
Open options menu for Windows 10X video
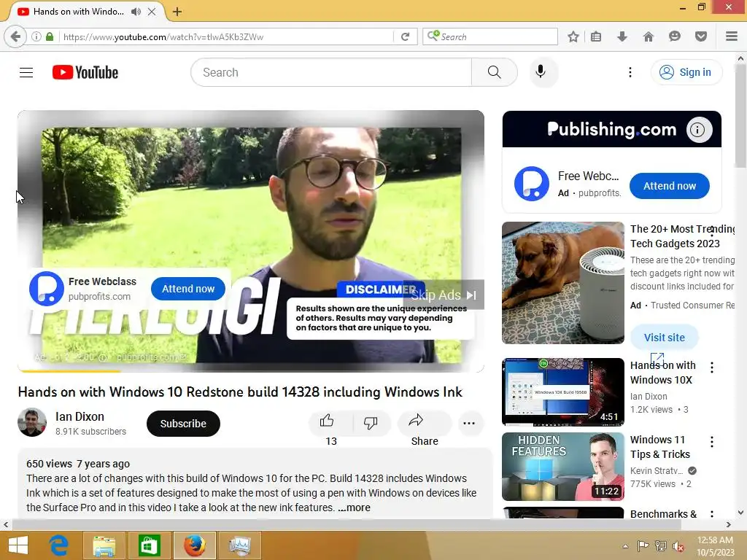712,367
